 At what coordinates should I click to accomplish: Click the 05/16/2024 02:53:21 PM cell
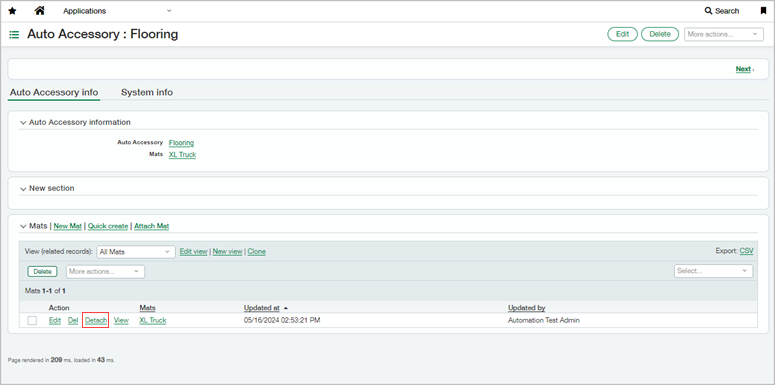point(282,320)
